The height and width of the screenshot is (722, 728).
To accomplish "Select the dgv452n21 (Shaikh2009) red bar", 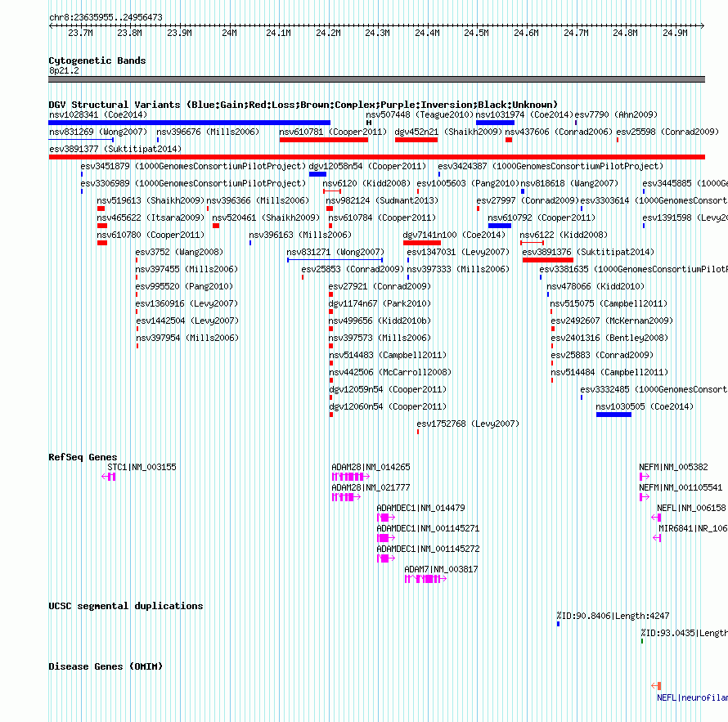I will tap(416, 140).
